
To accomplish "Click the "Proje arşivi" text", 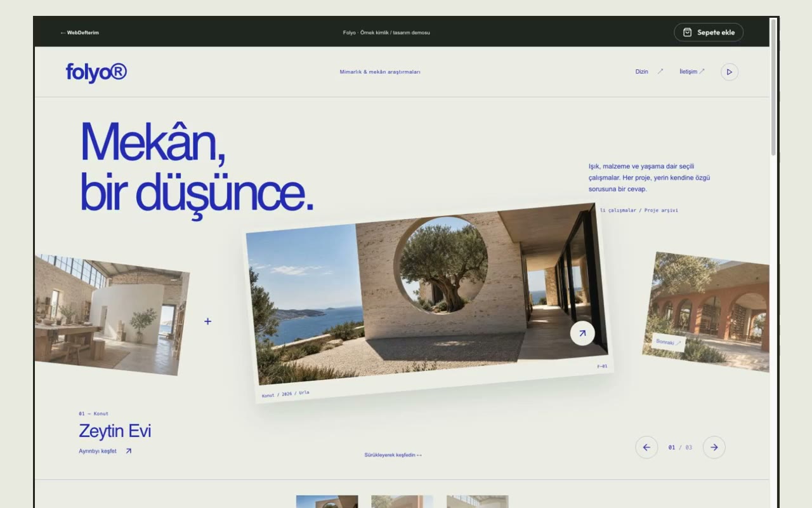I will [x=661, y=210].
